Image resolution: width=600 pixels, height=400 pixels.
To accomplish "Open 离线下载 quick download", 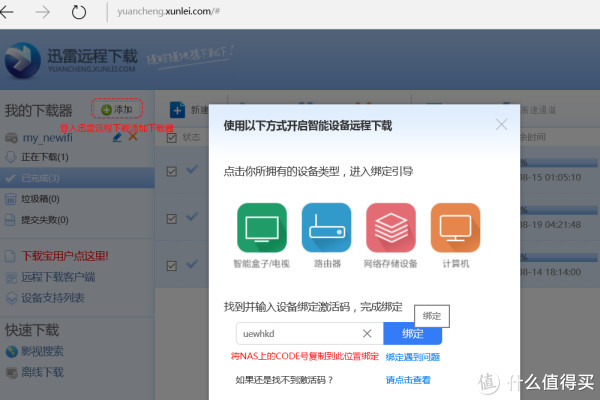I will tap(42, 372).
